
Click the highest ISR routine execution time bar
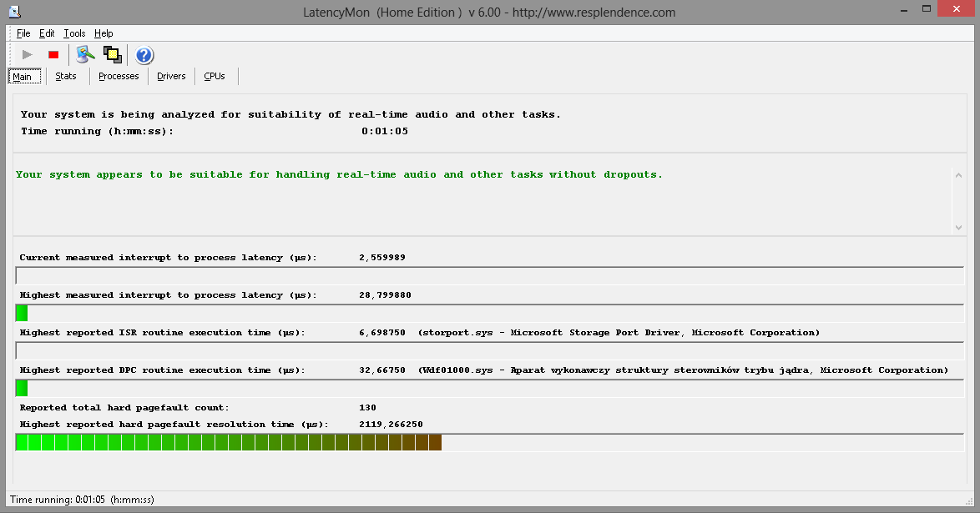point(489,350)
